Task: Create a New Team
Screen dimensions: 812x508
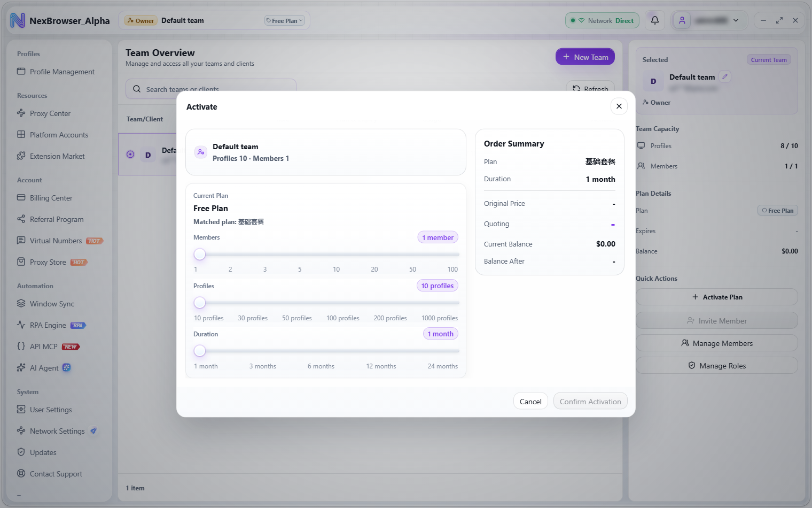Action: point(585,57)
